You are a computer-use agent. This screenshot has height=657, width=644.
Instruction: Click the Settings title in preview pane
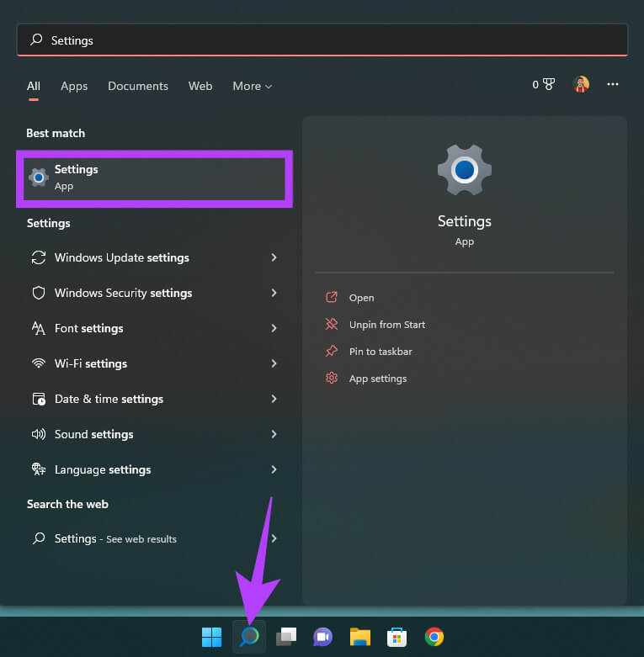pyautogui.click(x=465, y=221)
